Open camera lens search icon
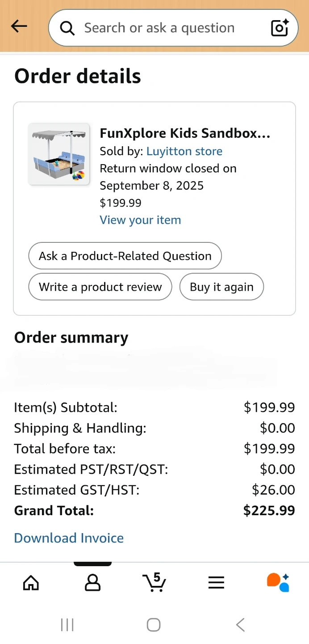This screenshot has height=644, width=309. [280, 28]
